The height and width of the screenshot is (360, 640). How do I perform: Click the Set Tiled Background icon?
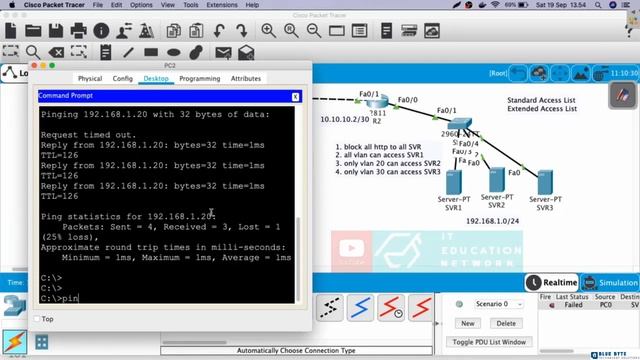(x=580, y=73)
